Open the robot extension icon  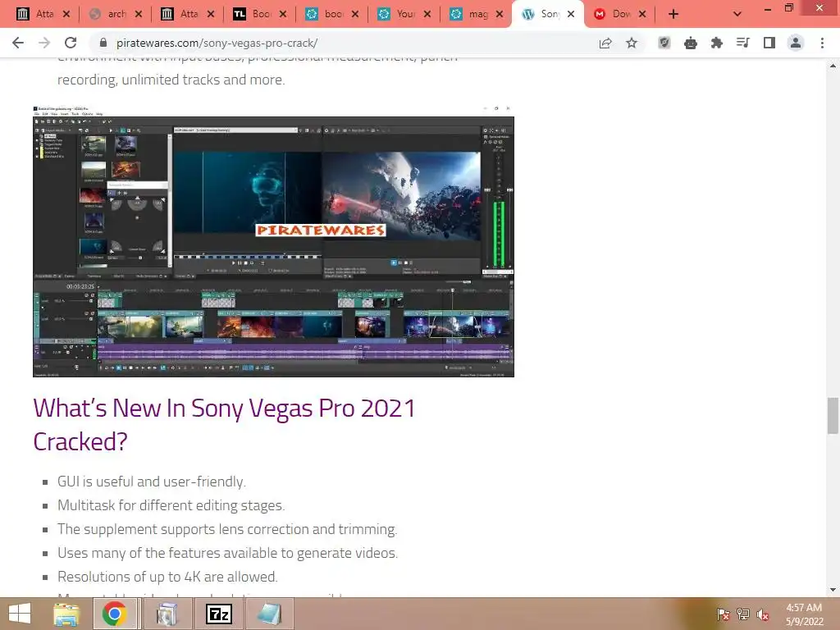[691, 43]
